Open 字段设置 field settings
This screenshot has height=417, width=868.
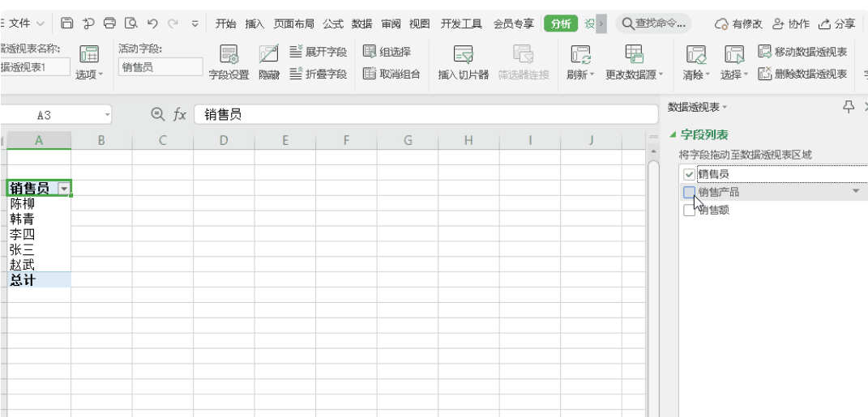coord(229,62)
